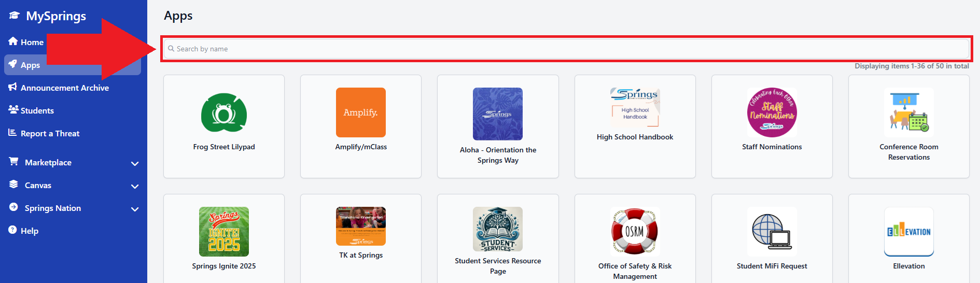Select Report a Threat in sidebar
980x283 pixels.
pyautogui.click(x=50, y=134)
